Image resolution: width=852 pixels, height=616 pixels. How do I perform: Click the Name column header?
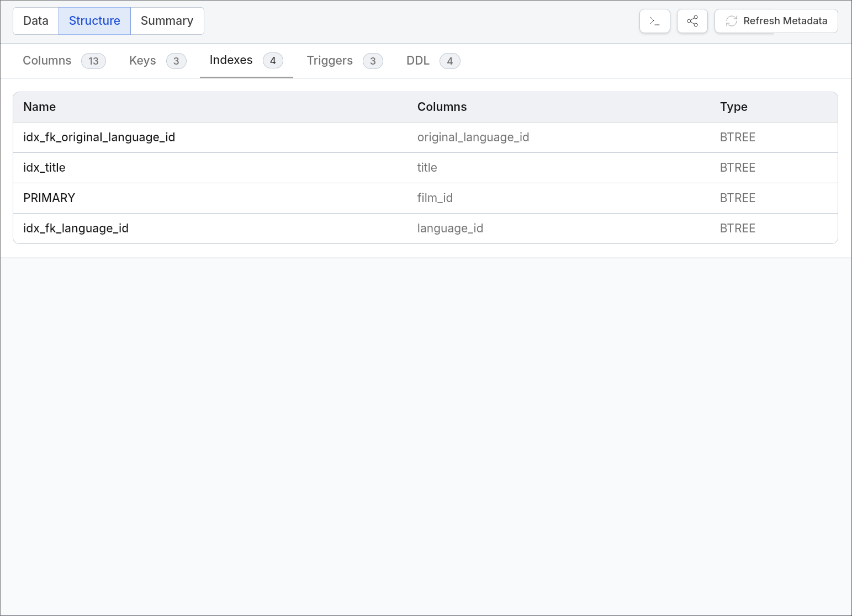pyautogui.click(x=39, y=107)
